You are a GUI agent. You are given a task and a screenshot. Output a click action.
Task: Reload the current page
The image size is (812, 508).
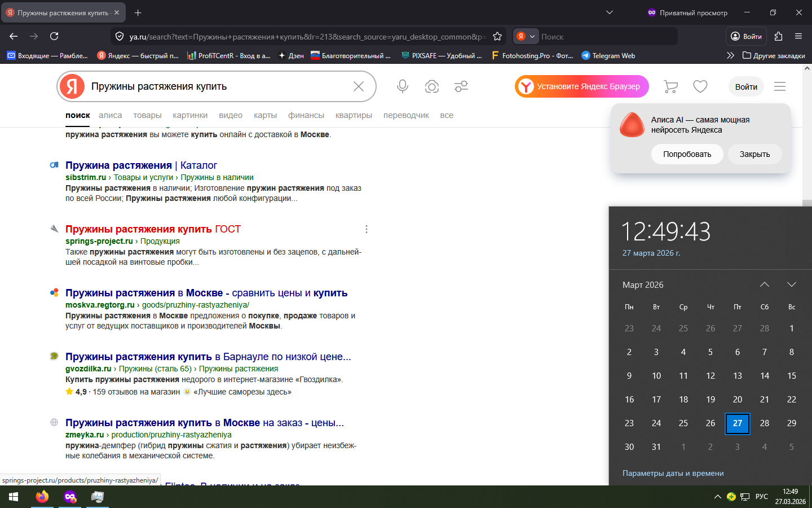click(x=54, y=36)
